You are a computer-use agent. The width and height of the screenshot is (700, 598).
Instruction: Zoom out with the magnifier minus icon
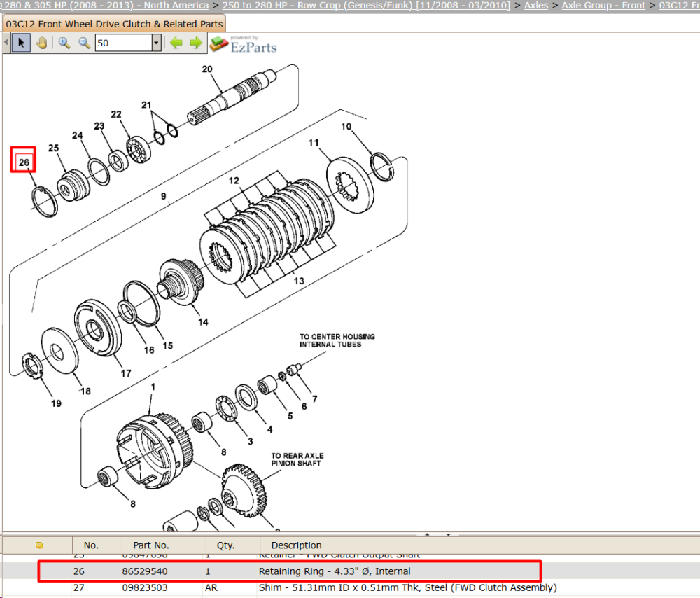(x=85, y=43)
